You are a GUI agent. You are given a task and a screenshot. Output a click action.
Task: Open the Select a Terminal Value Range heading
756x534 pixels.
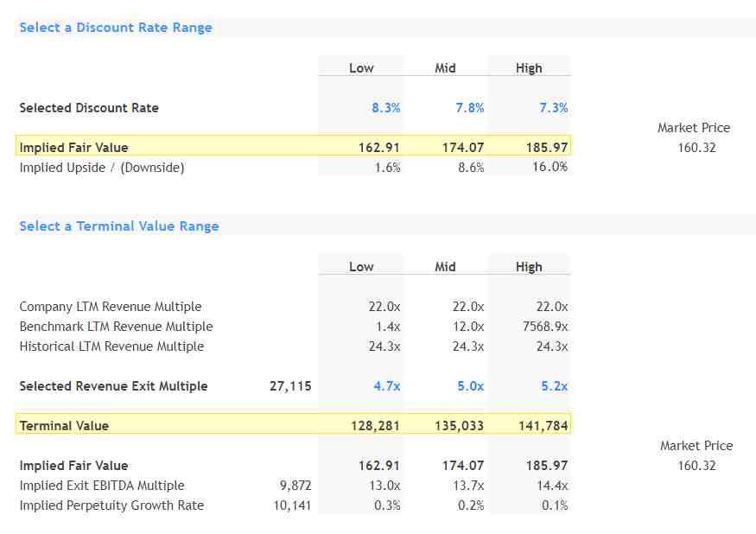(118, 226)
